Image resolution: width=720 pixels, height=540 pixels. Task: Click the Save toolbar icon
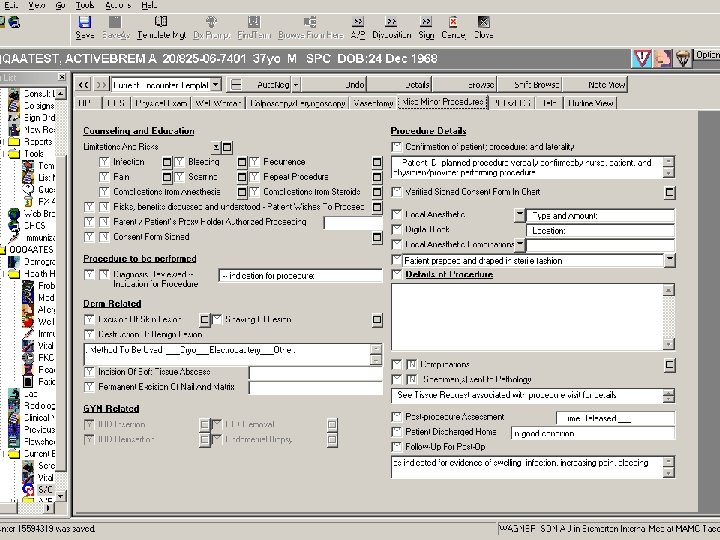(85, 28)
